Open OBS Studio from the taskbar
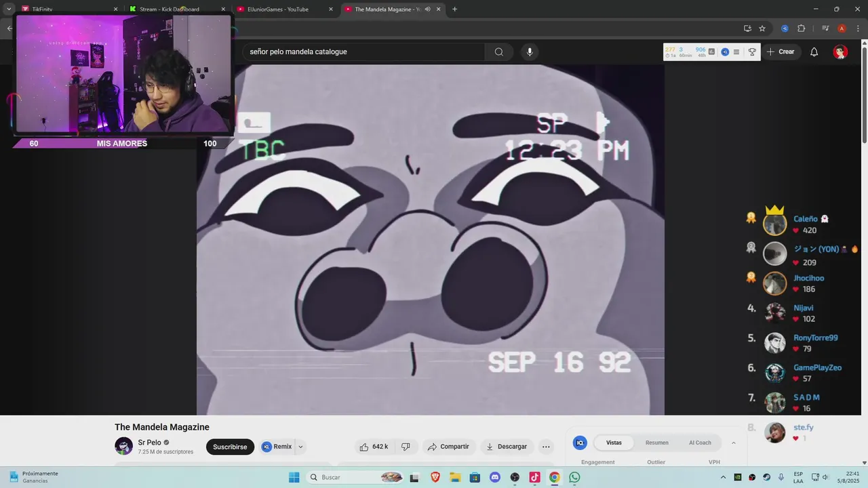Image resolution: width=868 pixels, height=488 pixels. 515,477
